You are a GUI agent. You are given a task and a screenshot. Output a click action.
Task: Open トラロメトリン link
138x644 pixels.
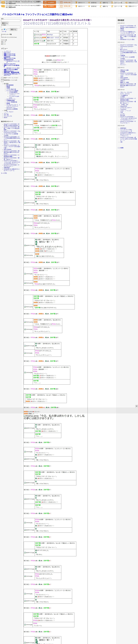124,136
